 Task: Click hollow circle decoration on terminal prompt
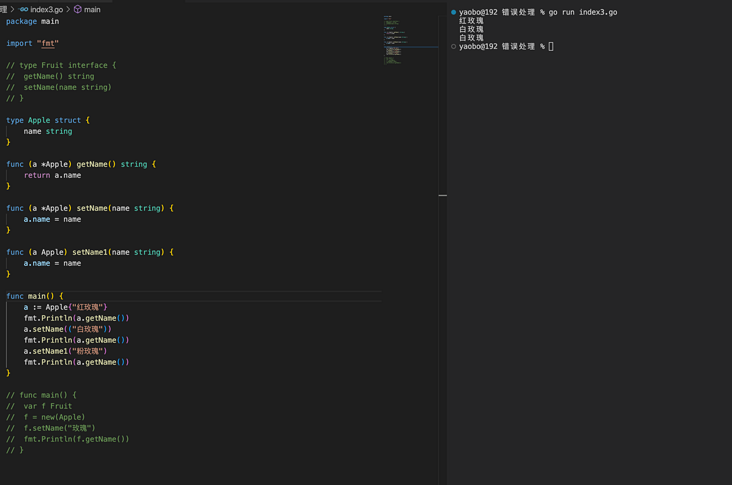[x=453, y=46]
